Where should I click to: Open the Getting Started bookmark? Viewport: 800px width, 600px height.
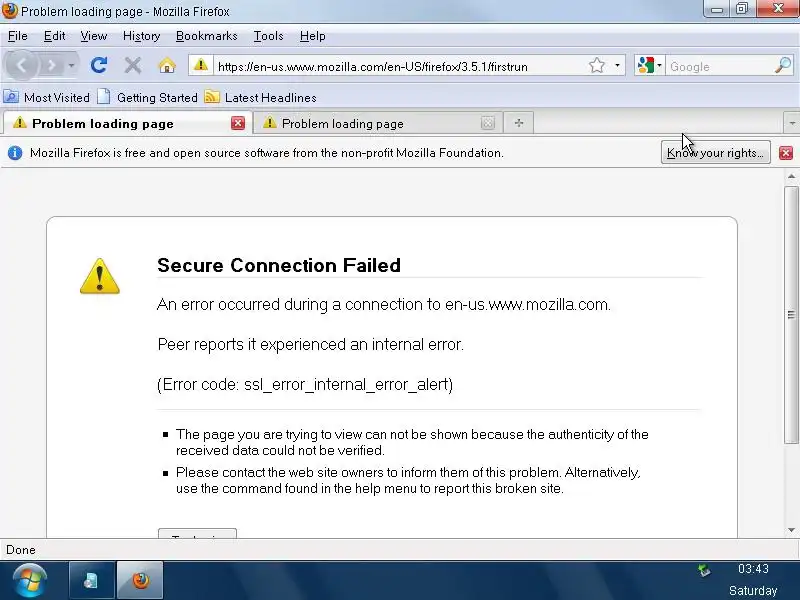click(x=147, y=97)
